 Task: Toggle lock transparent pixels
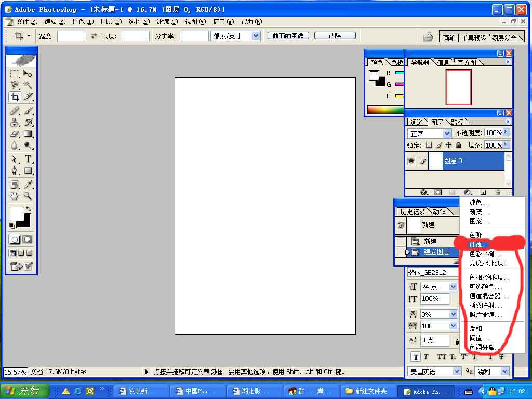tap(429, 145)
